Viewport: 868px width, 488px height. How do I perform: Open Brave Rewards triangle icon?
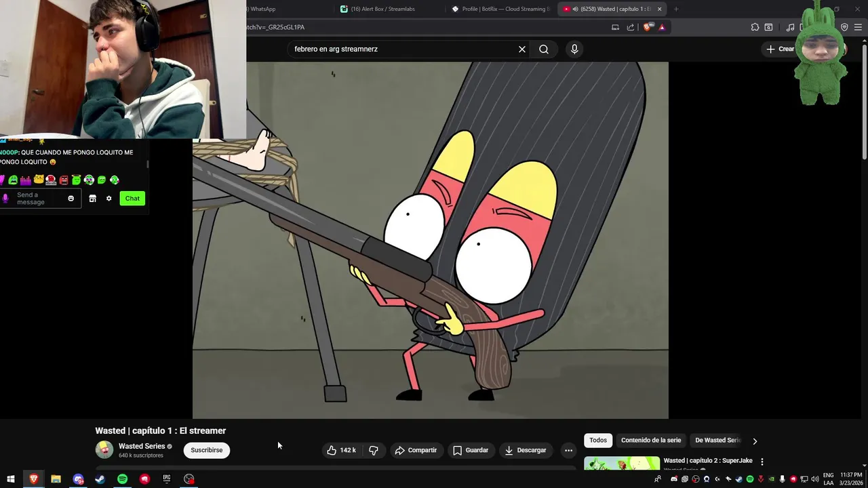(x=662, y=27)
